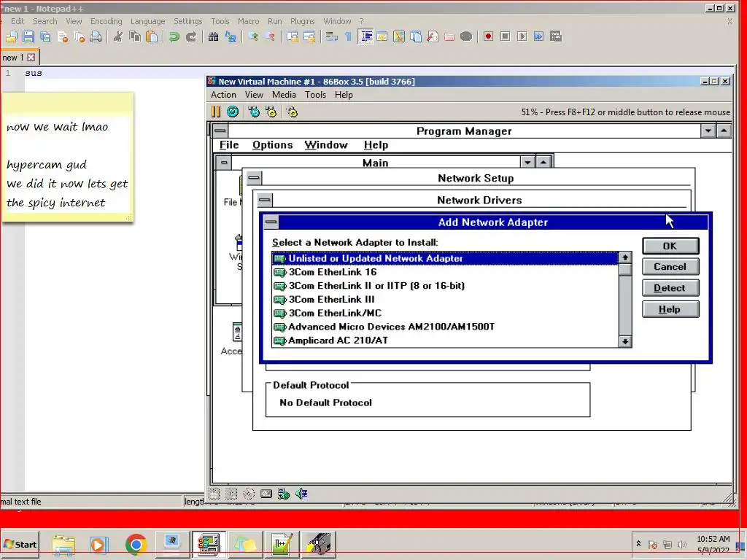Click the Cut scissors icon in Notepad++
Screen dimensions: 747x560
click(117, 36)
